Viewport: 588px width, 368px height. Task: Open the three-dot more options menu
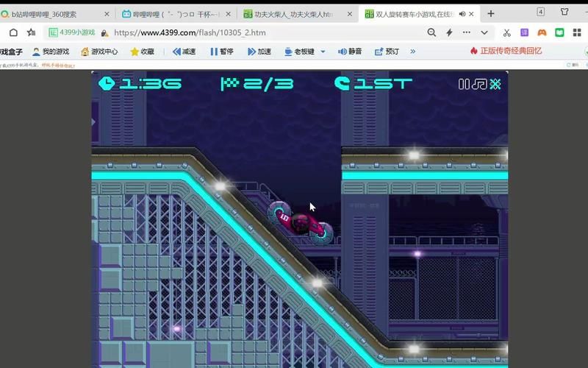click(467, 32)
